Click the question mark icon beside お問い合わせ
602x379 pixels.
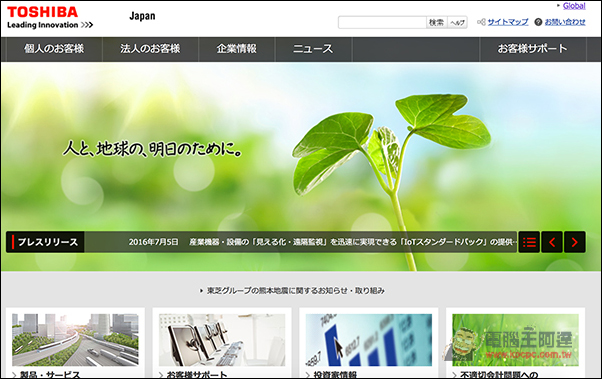coord(538,22)
